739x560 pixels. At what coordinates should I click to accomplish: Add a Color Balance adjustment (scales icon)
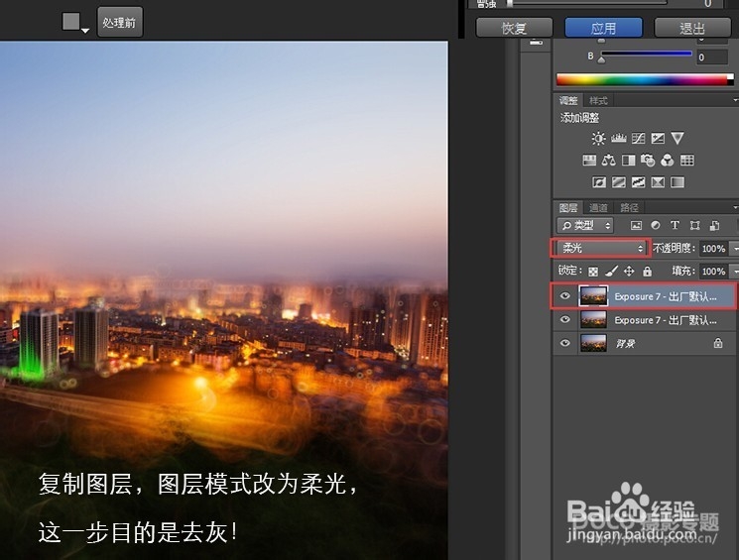coord(608,161)
